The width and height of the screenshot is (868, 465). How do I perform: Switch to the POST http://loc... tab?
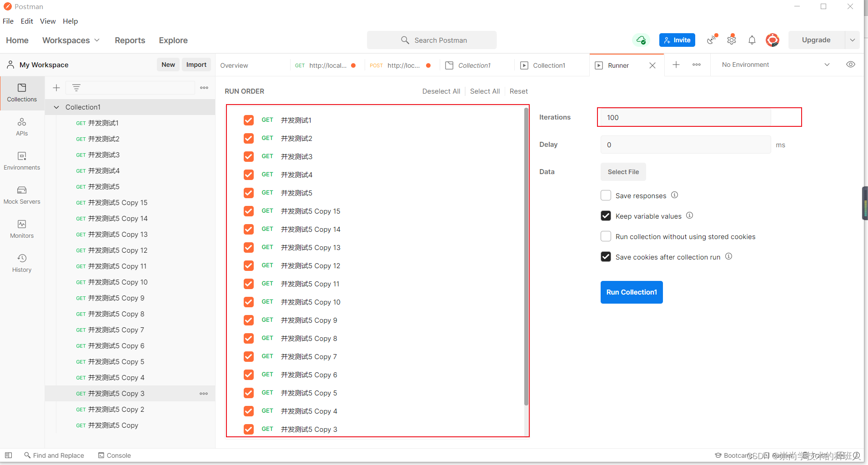(401, 65)
